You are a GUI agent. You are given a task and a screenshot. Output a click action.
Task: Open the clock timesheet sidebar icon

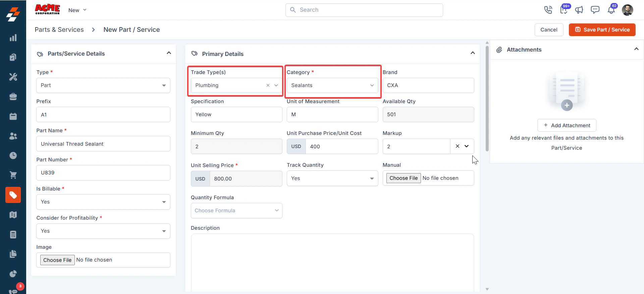coord(13,155)
